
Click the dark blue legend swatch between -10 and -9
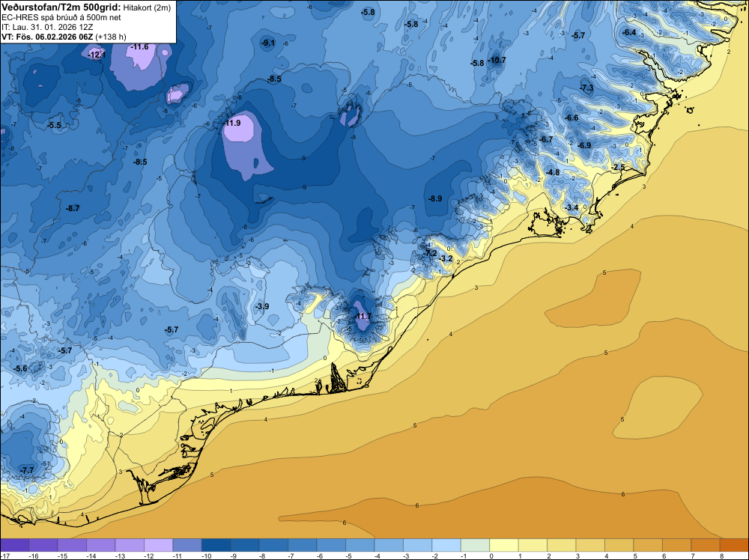[216, 545]
